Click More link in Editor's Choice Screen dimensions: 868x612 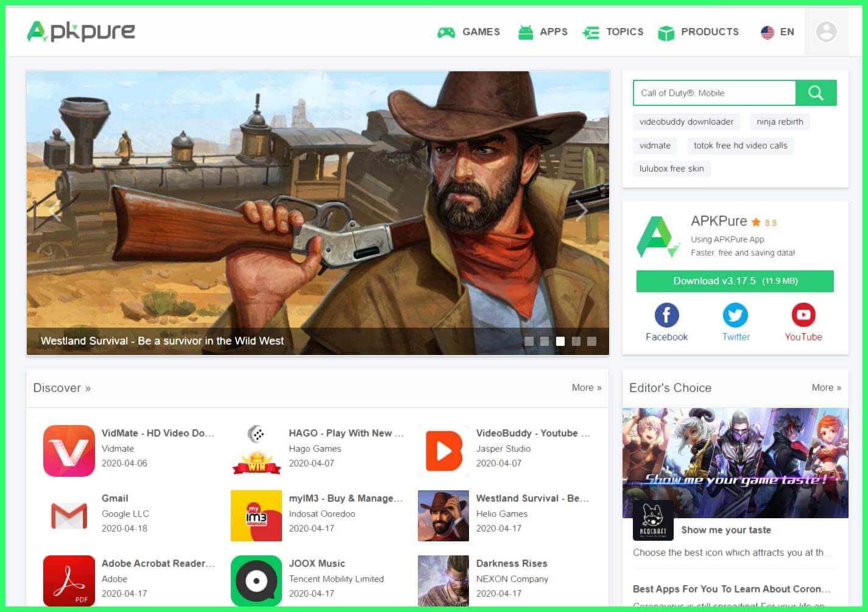[x=827, y=387]
